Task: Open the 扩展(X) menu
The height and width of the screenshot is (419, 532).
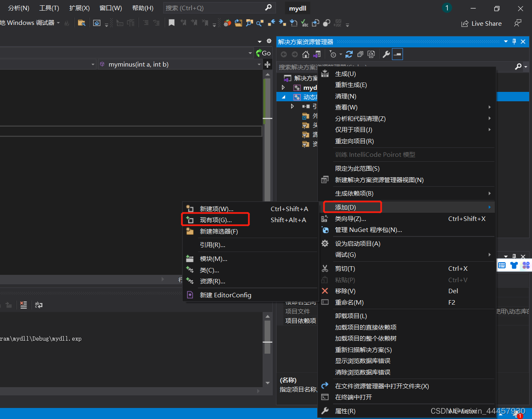Action: click(x=80, y=8)
